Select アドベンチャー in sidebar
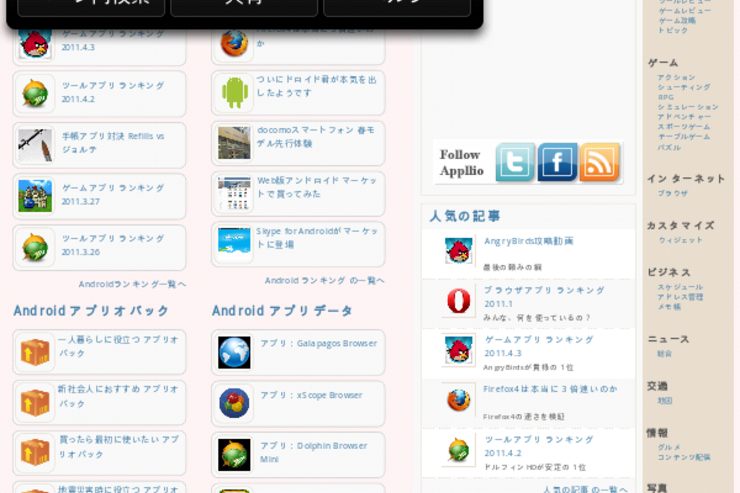 pyautogui.click(x=684, y=117)
